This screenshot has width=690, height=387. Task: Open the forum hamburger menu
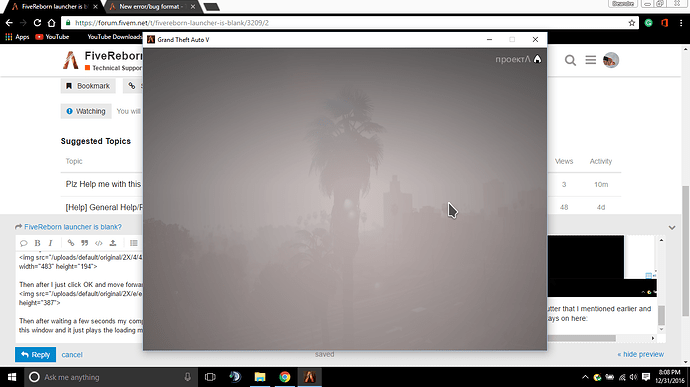(591, 59)
